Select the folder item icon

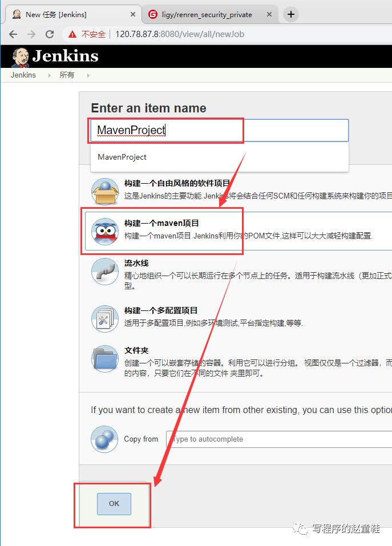tap(105, 359)
